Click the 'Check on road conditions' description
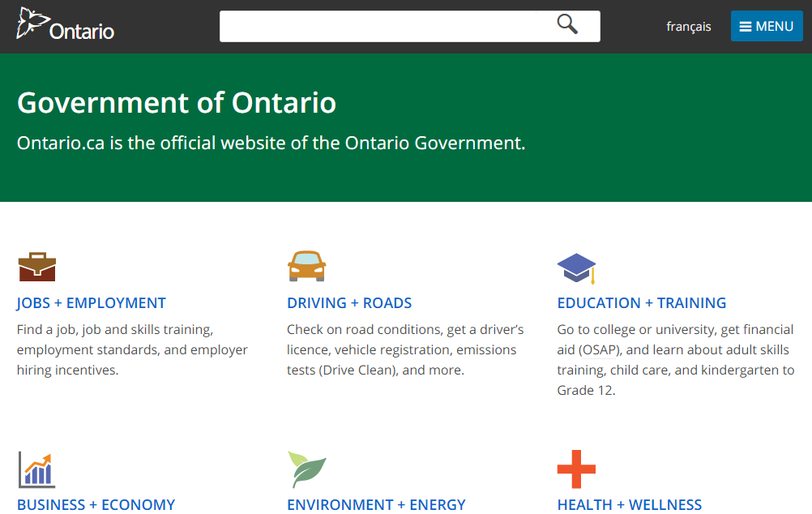Viewport: 812px width, 514px height. 405,349
